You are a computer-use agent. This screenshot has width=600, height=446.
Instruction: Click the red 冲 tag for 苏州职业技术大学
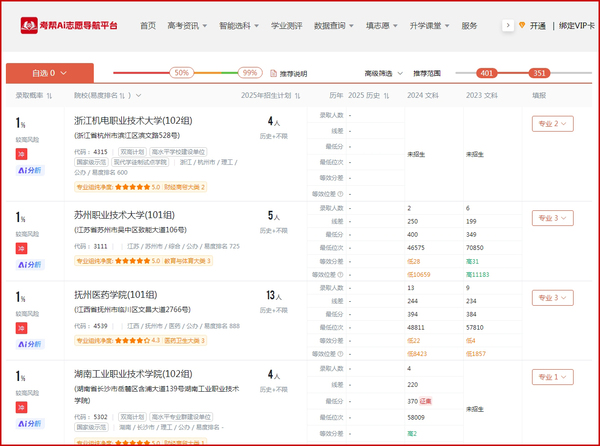(x=20, y=248)
